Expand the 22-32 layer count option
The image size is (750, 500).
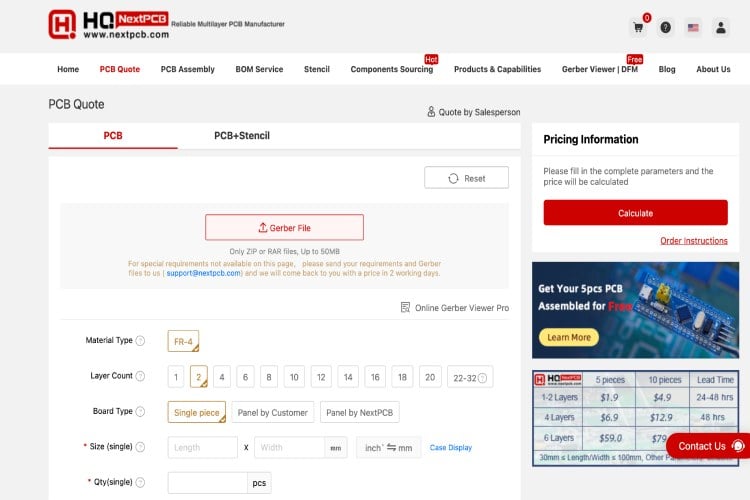pos(470,377)
